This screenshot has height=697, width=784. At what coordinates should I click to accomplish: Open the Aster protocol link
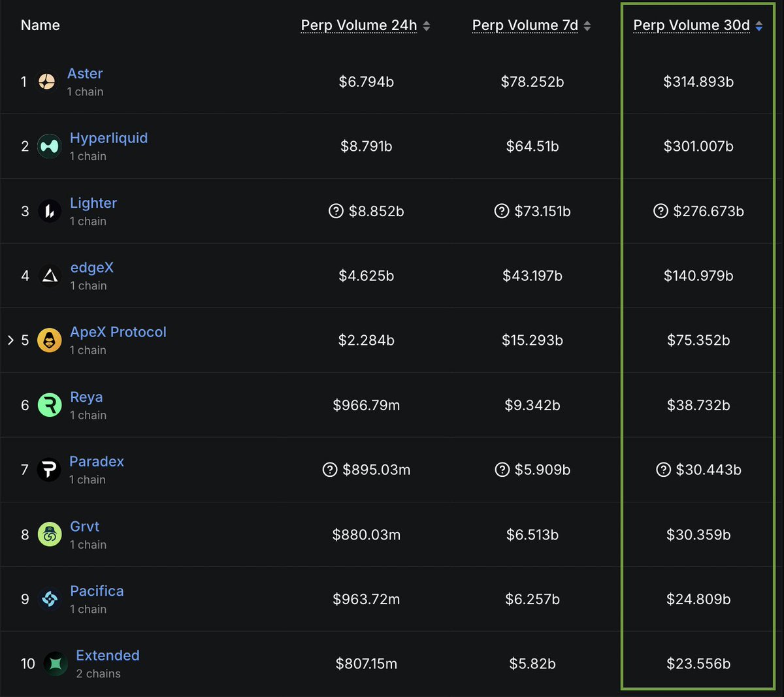85,74
